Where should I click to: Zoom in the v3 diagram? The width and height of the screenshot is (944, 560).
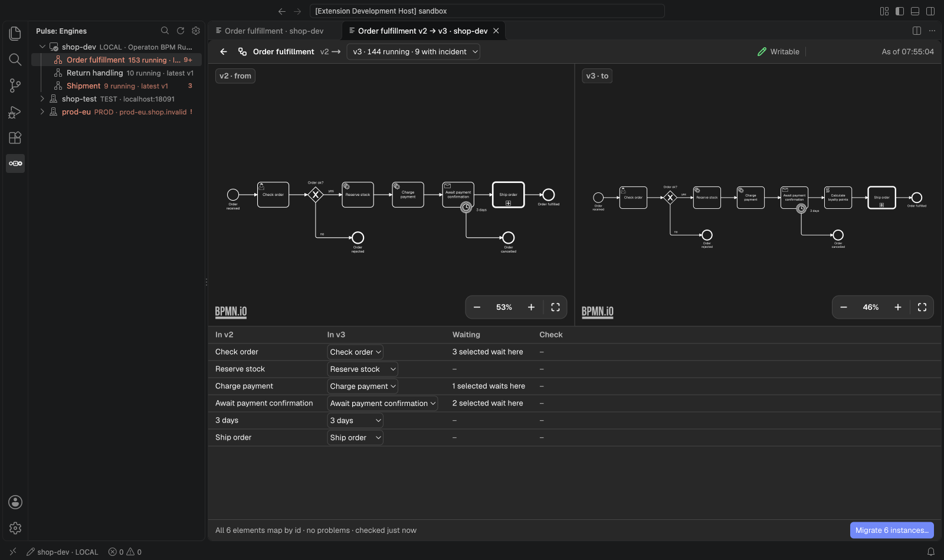(x=898, y=307)
